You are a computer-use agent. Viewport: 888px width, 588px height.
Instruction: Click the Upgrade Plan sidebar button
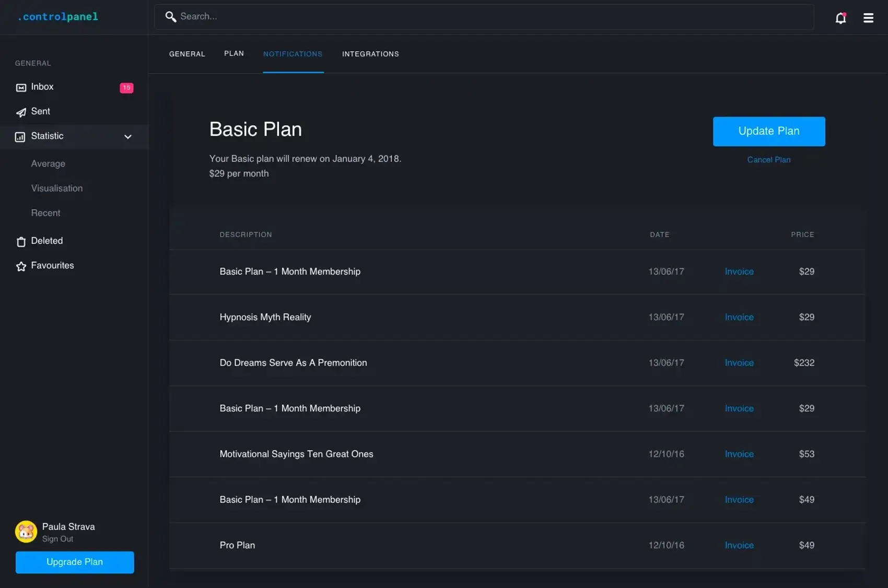[75, 562]
